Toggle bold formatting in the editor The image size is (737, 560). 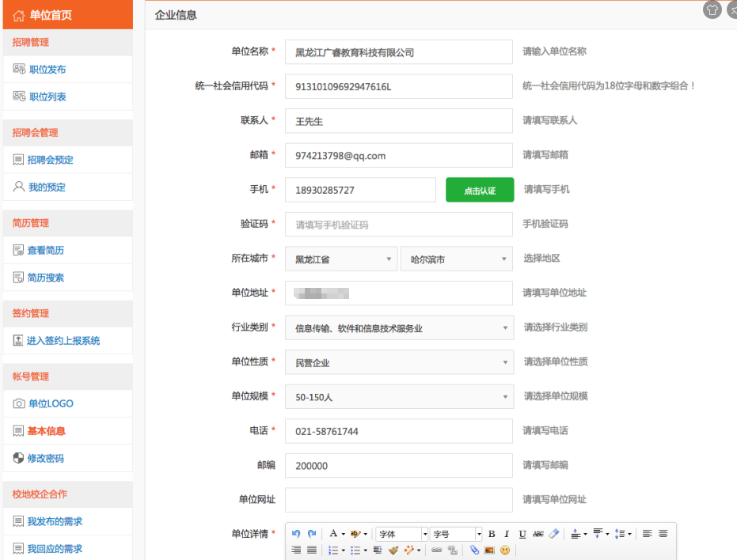point(492,534)
